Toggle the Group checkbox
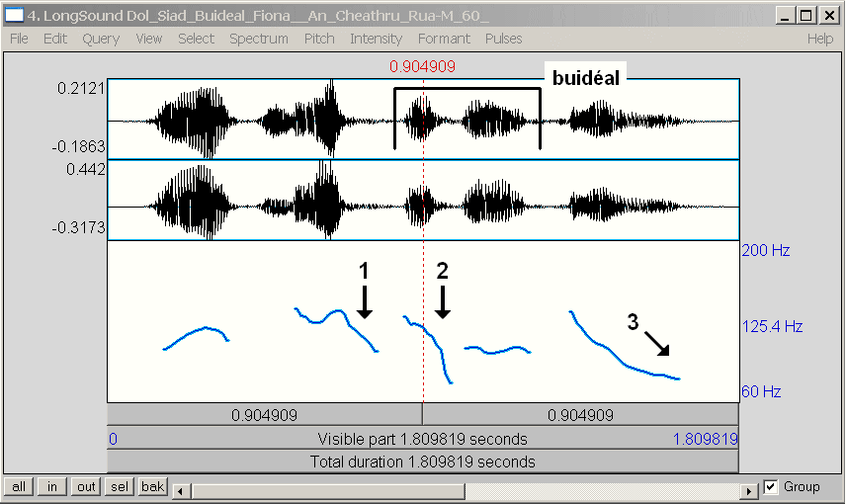846x504 pixels. coord(772,487)
